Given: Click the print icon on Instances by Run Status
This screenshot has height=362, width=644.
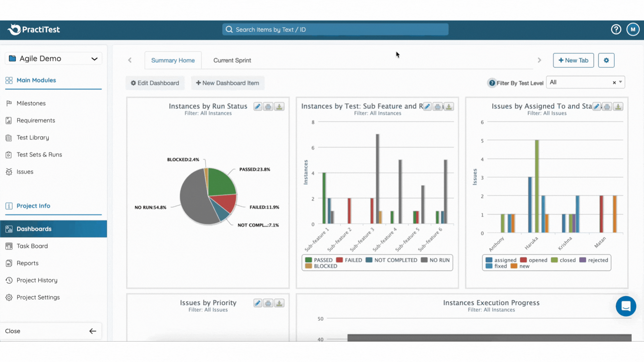Looking at the screenshot, I should click(268, 107).
